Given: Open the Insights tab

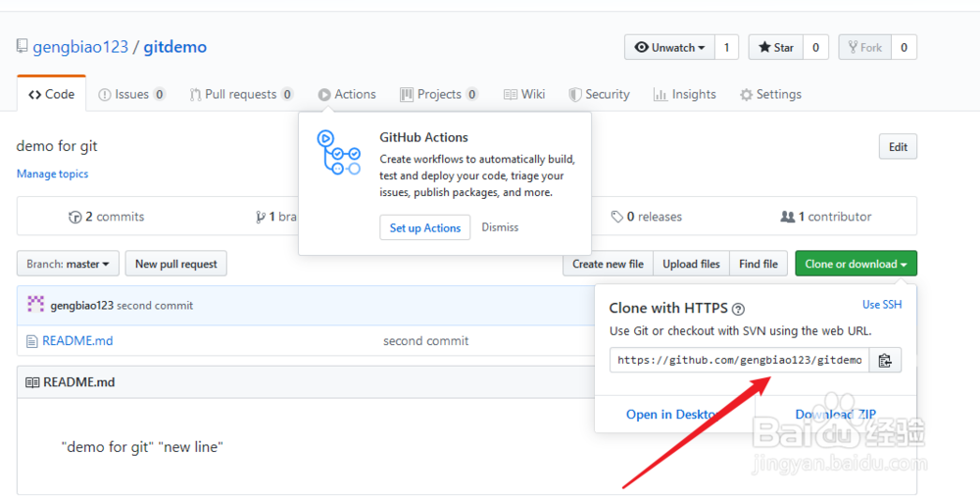Looking at the screenshot, I should 684,94.
